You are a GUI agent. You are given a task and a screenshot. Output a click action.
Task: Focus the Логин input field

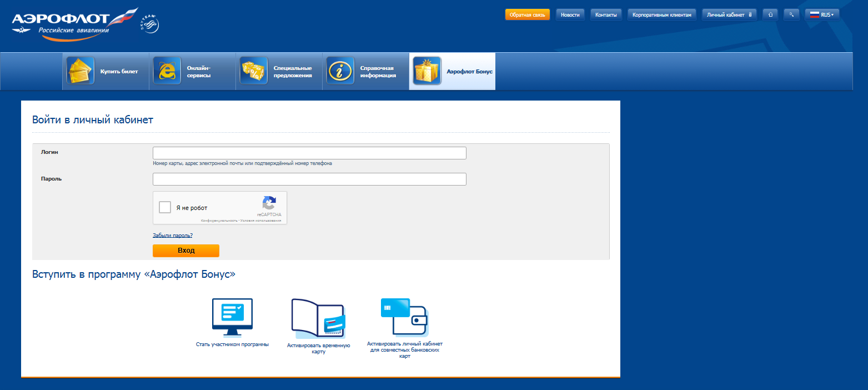tap(309, 153)
